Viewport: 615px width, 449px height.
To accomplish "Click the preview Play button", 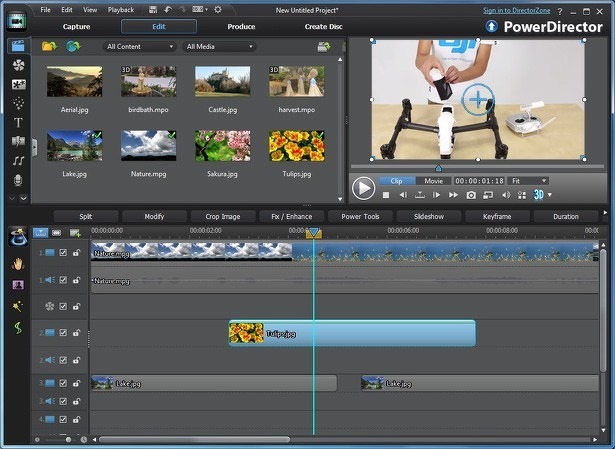I will point(364,188).
